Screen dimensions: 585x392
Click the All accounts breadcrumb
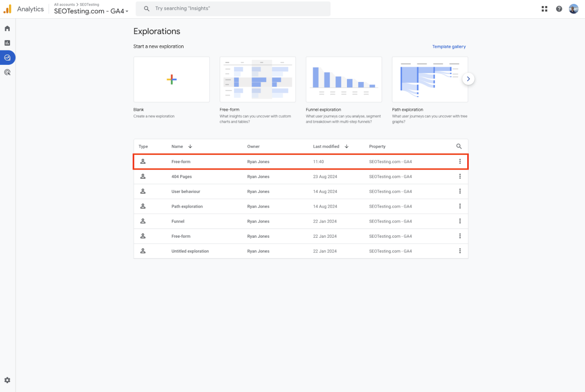(x=64, y=5)
